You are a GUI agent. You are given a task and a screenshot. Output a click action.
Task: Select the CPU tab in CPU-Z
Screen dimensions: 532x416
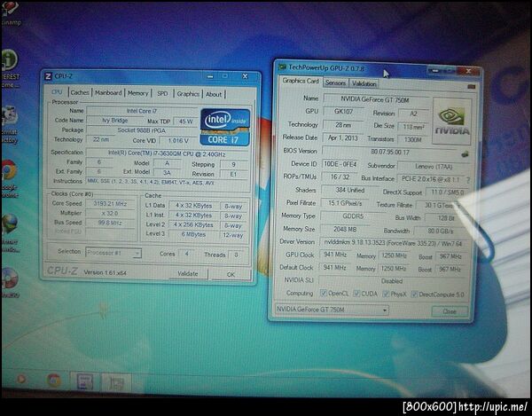coord(57,92)
